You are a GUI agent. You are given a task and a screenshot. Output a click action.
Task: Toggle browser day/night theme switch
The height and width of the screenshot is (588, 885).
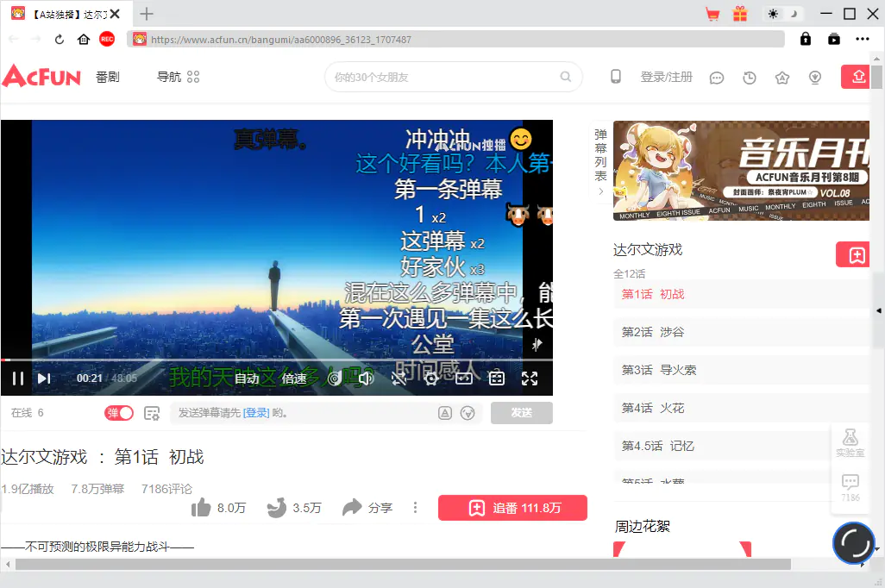(x=783, y=14)
